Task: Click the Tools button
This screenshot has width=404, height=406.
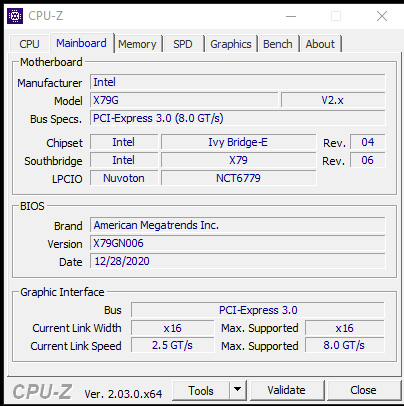Action: point(201,390)
